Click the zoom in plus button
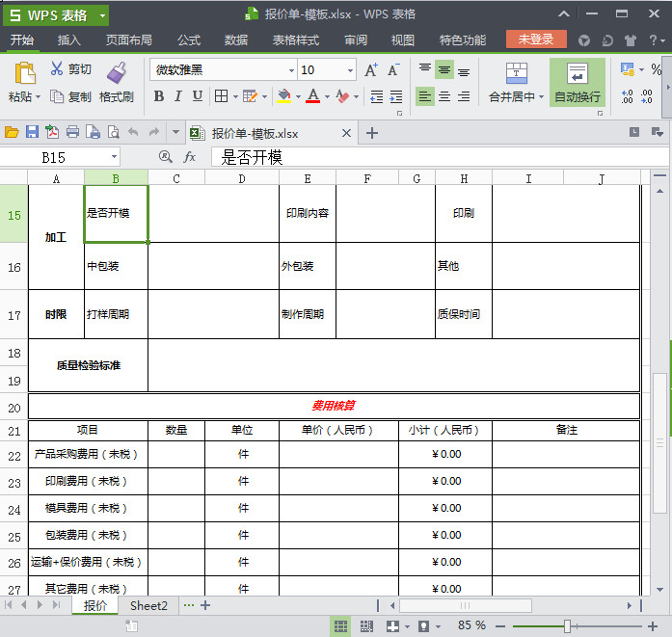Image resolution: width=672 pixels, height=637 pixels. pos(653,626)
